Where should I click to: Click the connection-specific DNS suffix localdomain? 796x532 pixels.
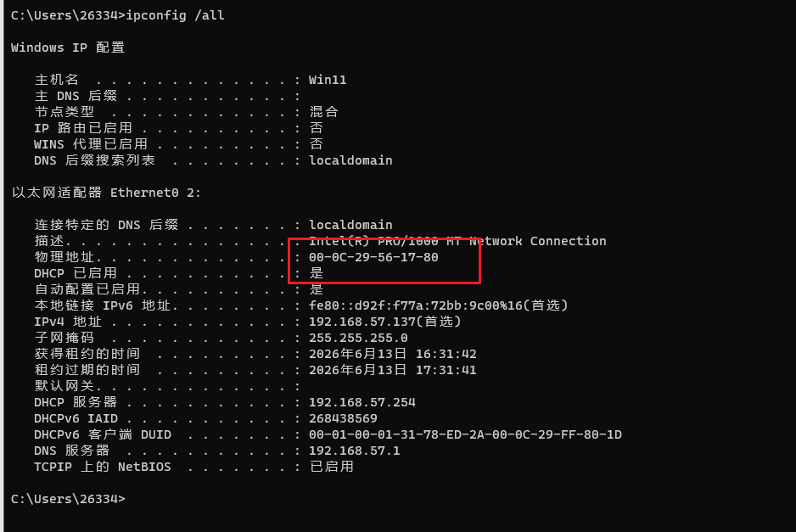350,225
